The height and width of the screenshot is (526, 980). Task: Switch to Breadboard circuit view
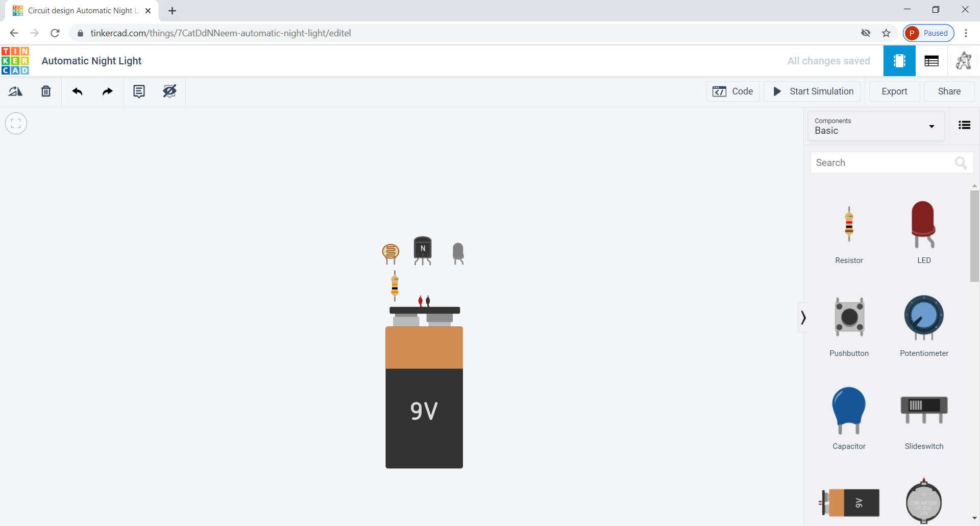(899, 61)
